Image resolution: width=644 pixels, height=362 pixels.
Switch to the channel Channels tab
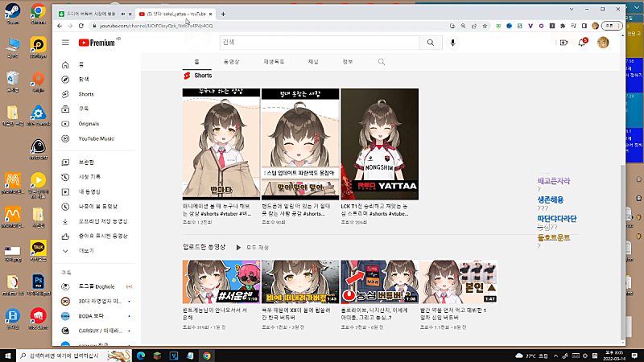click(313, 62)
